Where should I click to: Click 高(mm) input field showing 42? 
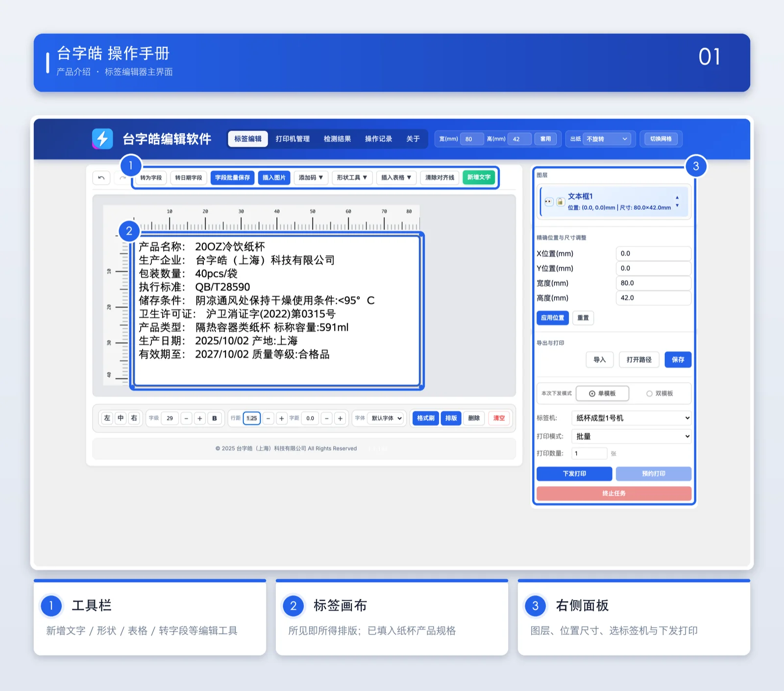519,139
